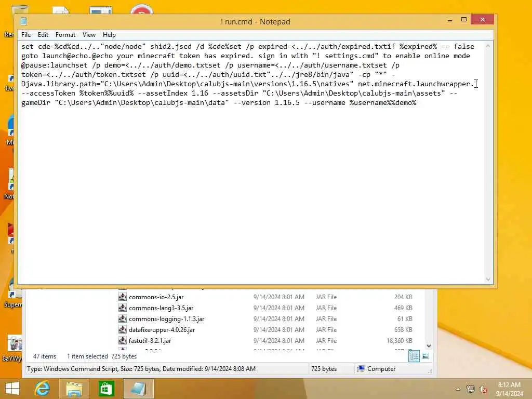532x399 pixels.
Task: Open Windows Store from taskbar
Action: tap(106, 389)
